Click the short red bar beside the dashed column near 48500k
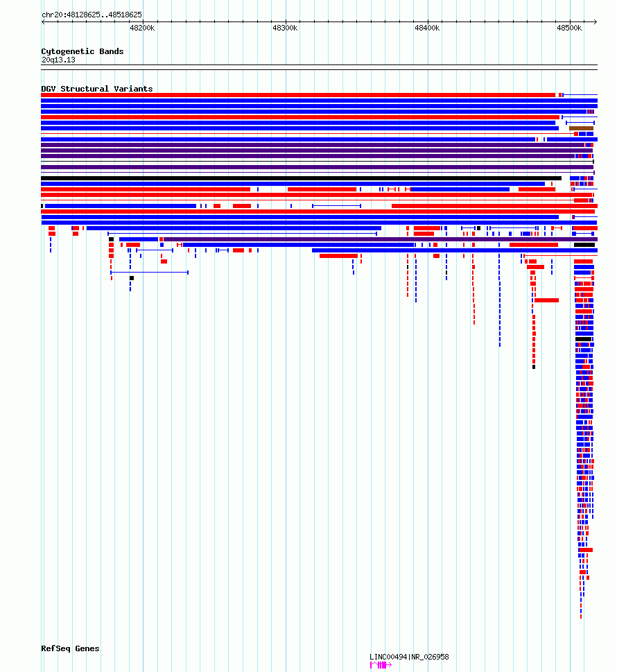Image resolution: width=617 pixels, height=672 pixels. point(547,300)
